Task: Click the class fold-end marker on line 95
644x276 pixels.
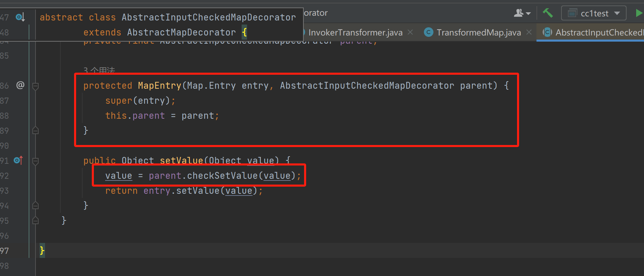Action: (x=35, y=221)
